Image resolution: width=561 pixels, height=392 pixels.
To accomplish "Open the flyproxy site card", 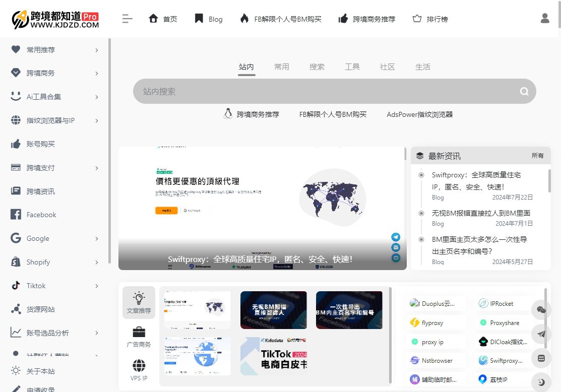I will 436,322.
